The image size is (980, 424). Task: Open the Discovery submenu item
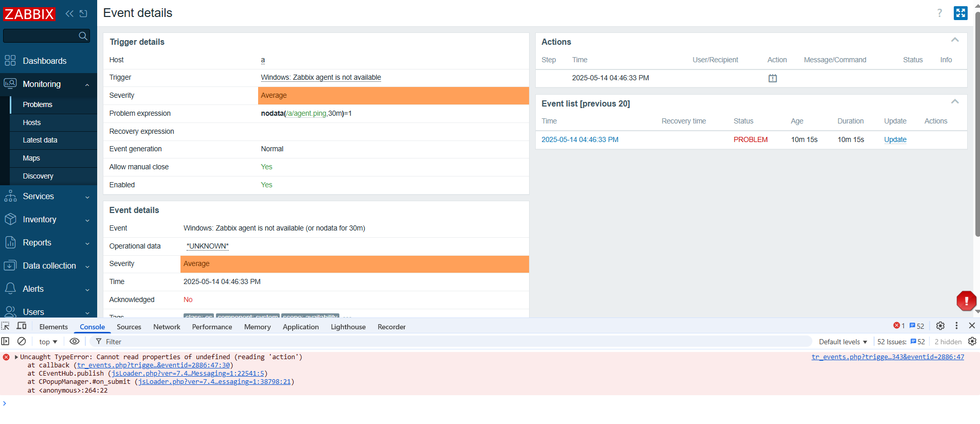[53, 176]
